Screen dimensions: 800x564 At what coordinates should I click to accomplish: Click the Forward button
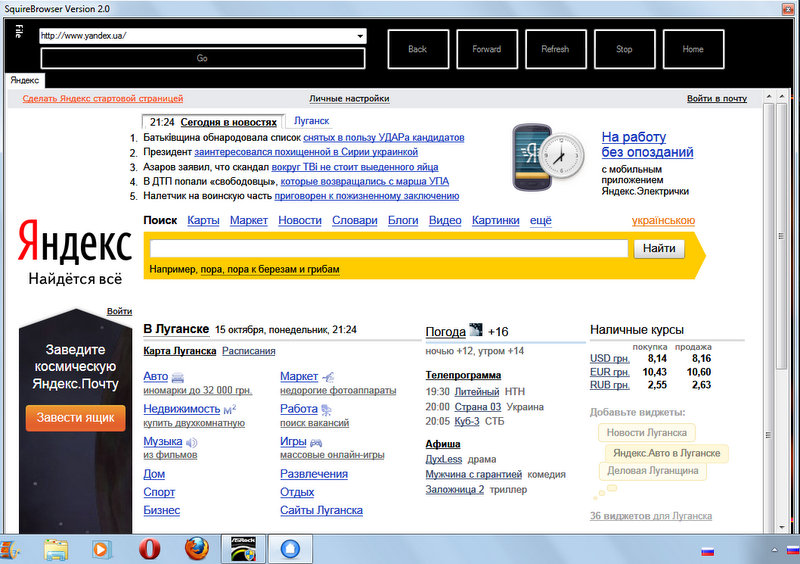pyautogui.click(x=487, y=49)
